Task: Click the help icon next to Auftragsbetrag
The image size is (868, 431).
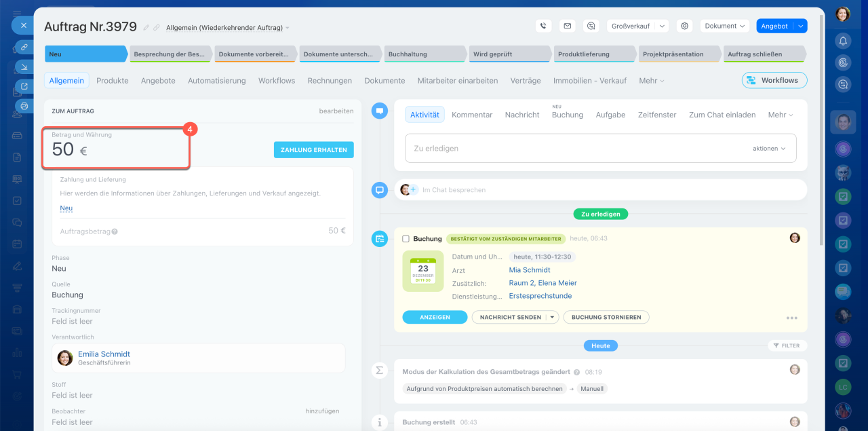Action: click(115, 231)
